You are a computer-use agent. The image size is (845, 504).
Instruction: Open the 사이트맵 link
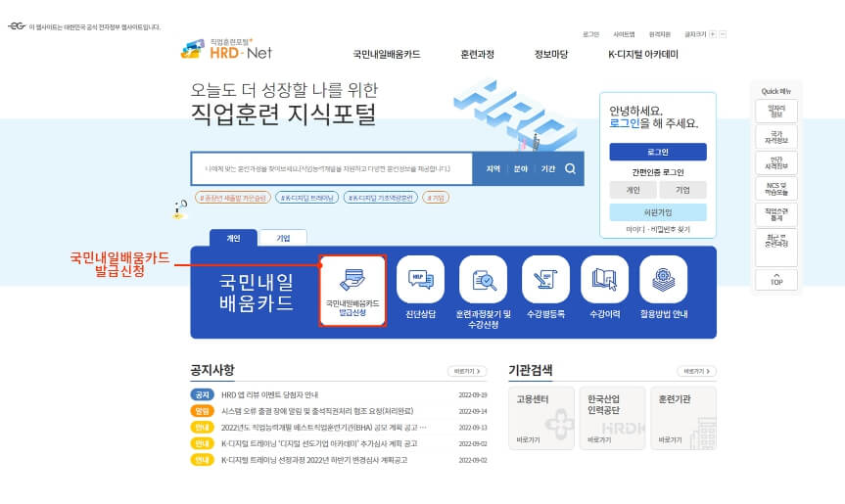coord(624,34)
